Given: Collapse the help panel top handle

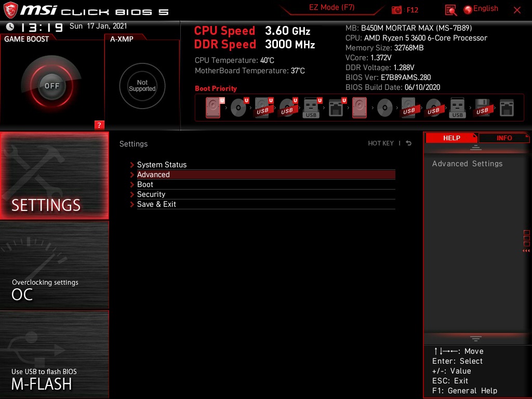Looking at the screenshot, I should 476,147.
